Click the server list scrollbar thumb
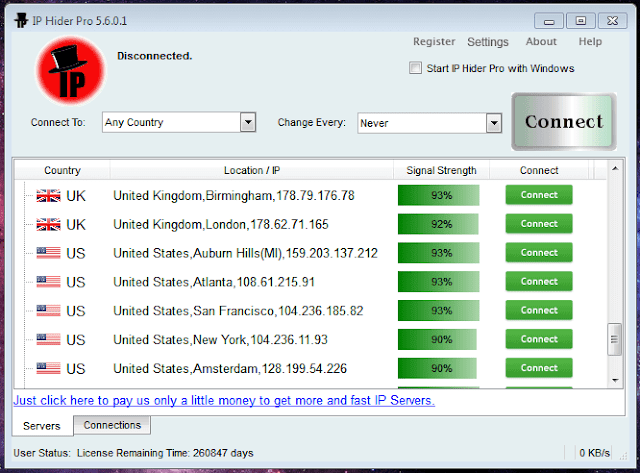 point(615,340)
